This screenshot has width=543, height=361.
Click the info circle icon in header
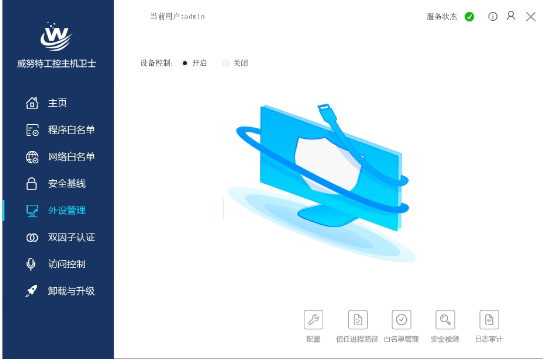coord(493,16)
